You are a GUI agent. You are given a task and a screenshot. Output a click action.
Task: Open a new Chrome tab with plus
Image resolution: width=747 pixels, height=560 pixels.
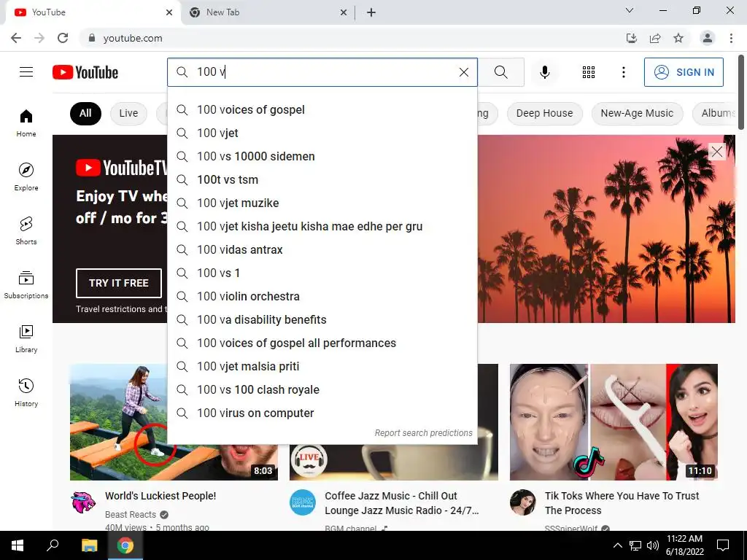(x=371, y=12)
